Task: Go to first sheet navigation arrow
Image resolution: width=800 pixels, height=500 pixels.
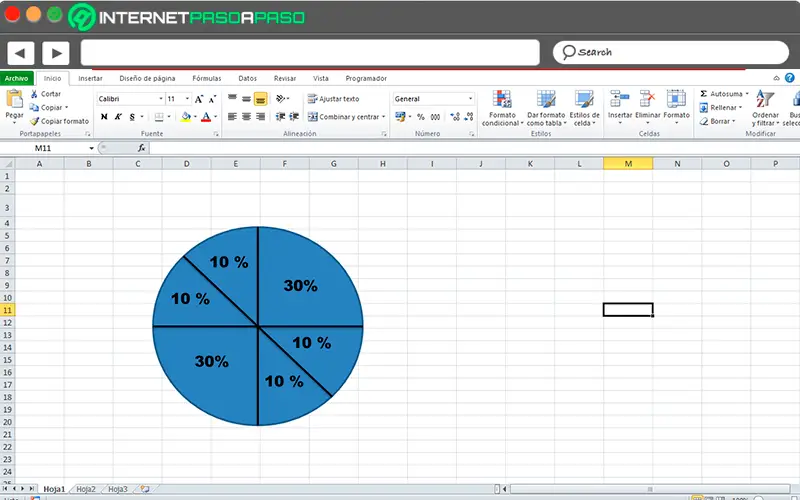Action: (6, 489)
